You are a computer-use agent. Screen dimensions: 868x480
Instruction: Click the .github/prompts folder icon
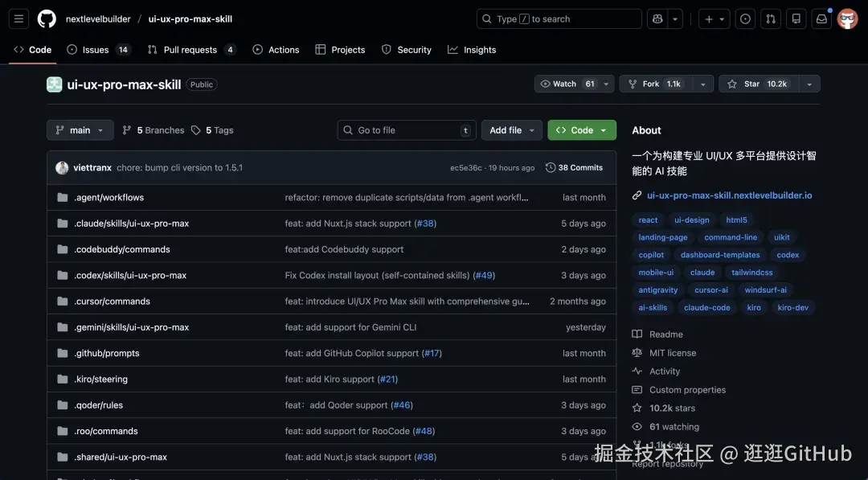(63, 353)
